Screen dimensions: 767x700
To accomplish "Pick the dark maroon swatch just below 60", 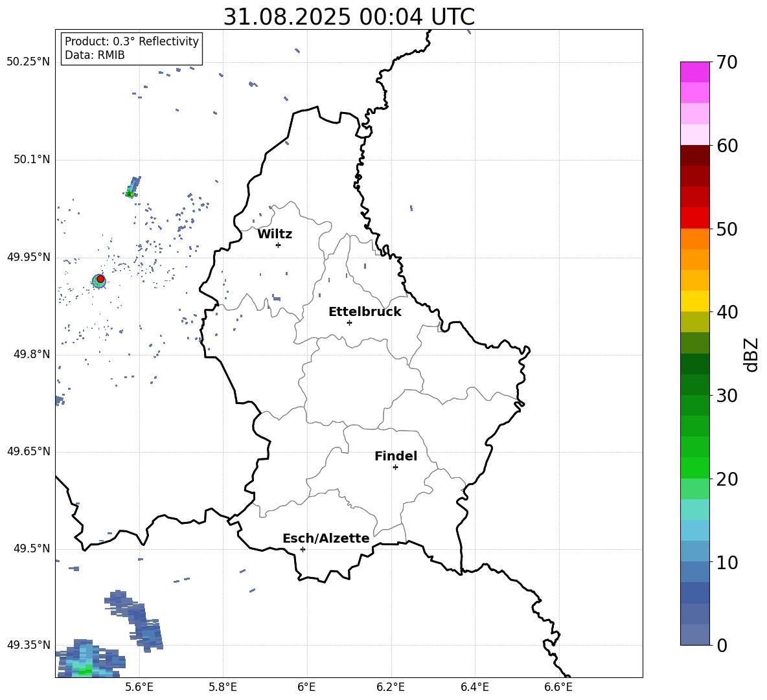I will click(694, 155).
